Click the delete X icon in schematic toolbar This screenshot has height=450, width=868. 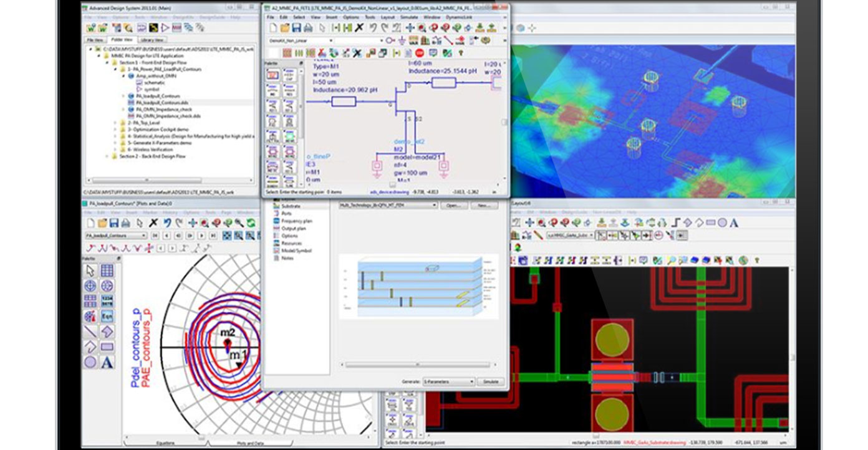point(359,28)
